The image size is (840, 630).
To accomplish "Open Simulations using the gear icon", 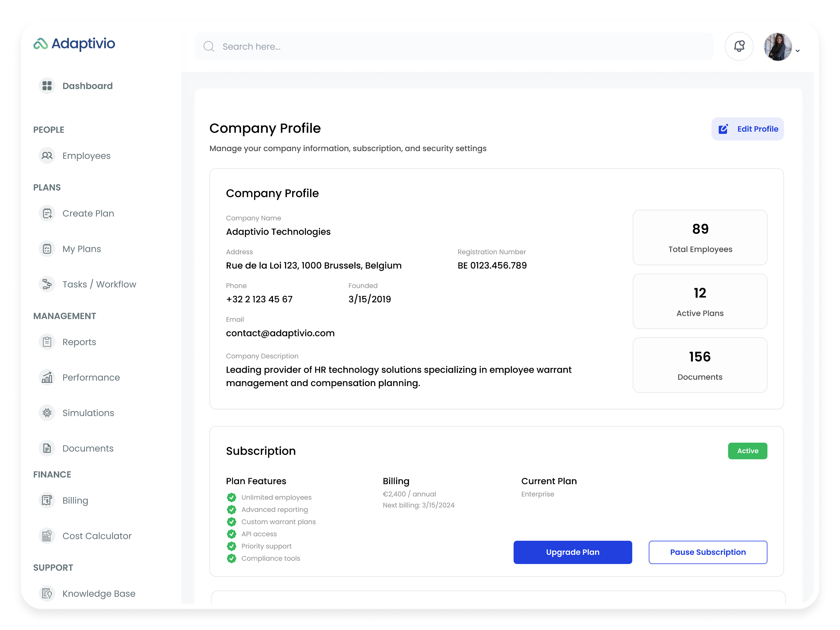I will click(x=47, y=412).
